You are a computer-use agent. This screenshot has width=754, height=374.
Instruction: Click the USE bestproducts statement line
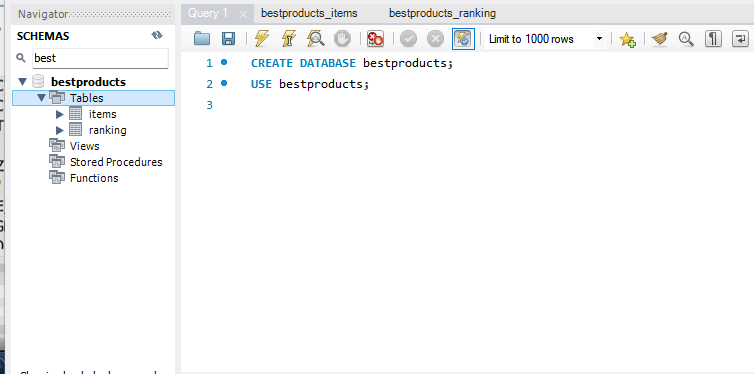310,84
